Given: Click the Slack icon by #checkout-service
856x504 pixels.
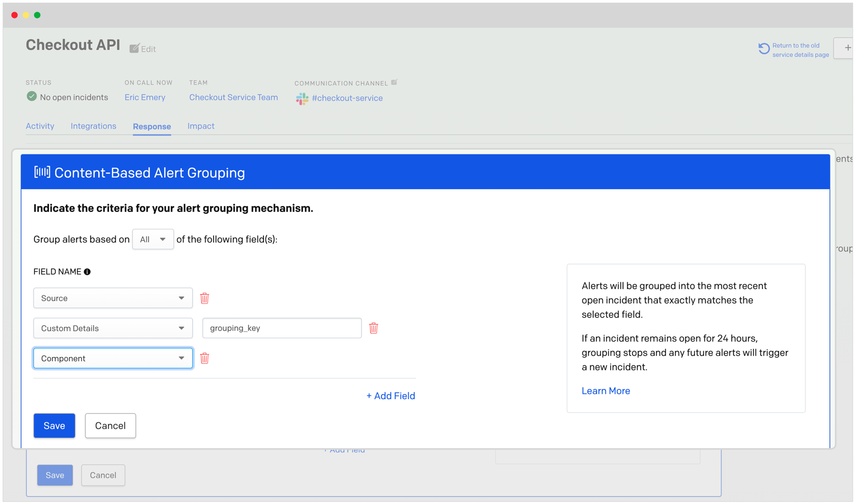Looking at the screenshot, I should [302, 98].
